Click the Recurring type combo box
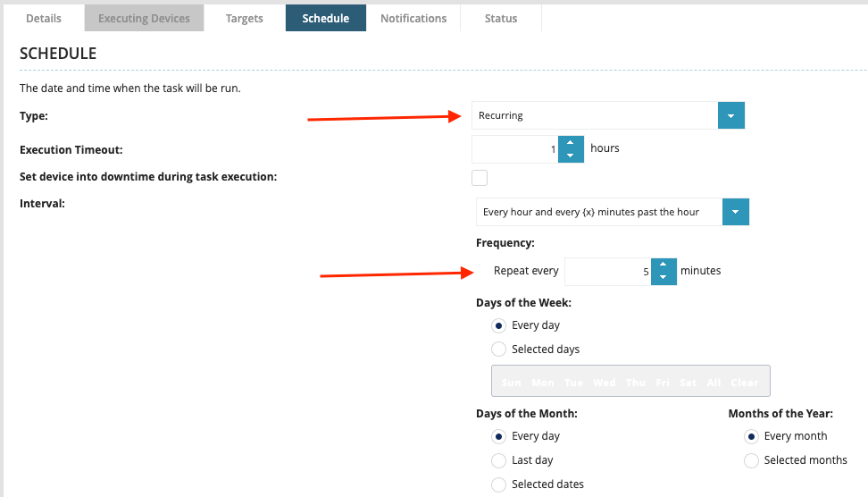The width and height of the screenshot is (868, 497). coord(594,116)
